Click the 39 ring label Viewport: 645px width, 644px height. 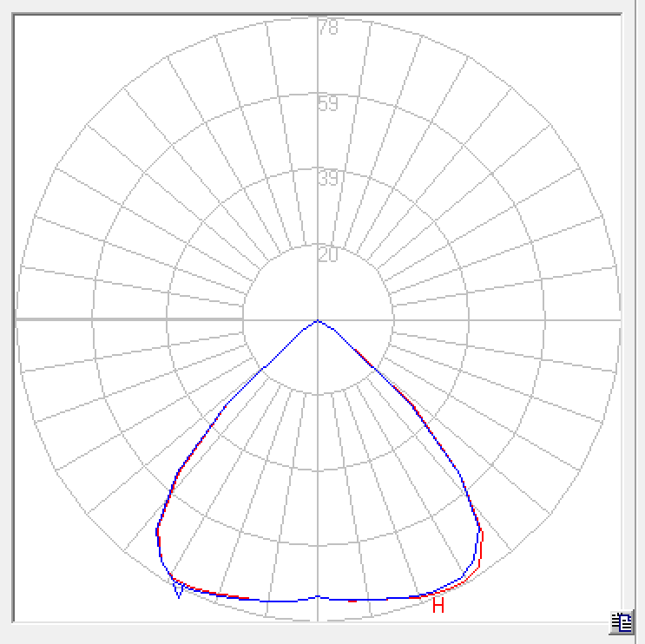coord(328,179)
